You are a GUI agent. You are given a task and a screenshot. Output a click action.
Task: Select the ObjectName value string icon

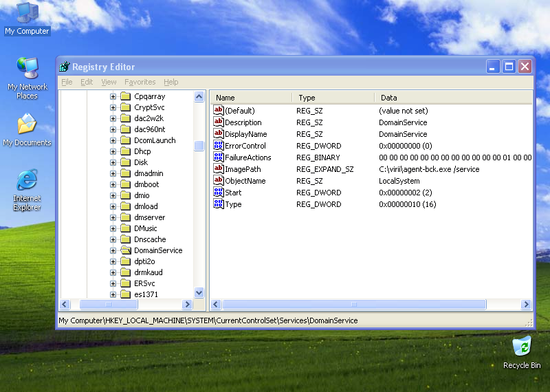pos(218,180)
